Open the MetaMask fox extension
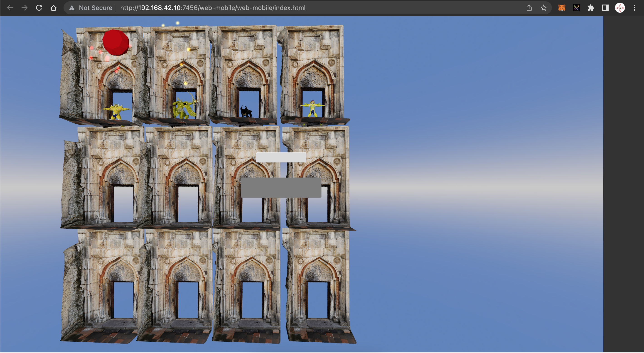This screenshot has height=353, width=644. pos(562,8)
